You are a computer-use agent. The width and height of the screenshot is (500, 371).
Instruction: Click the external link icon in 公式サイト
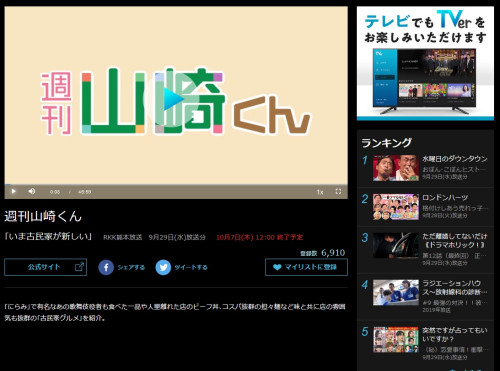pos(79,267)
